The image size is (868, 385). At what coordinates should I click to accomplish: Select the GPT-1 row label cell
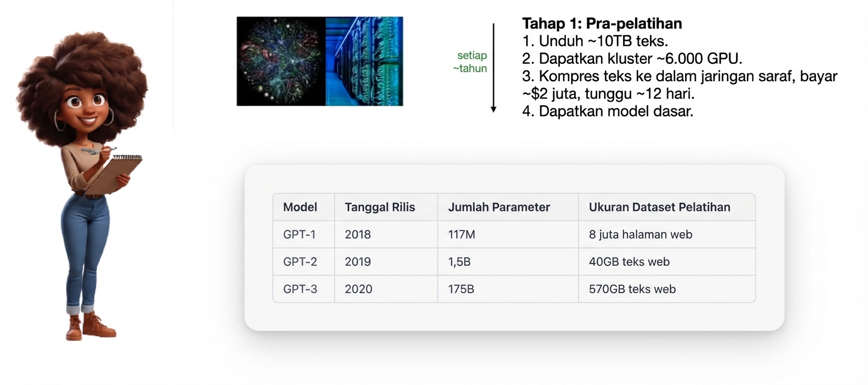300,234
